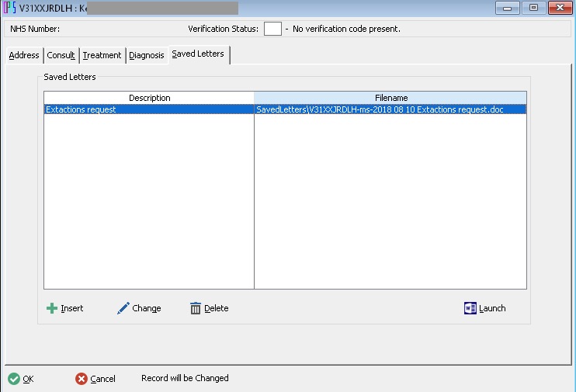Image resolution: width=576 pixels, height=392 pixels.
Task: Click the trash can Delete icon
Action: tap(196, 308)
